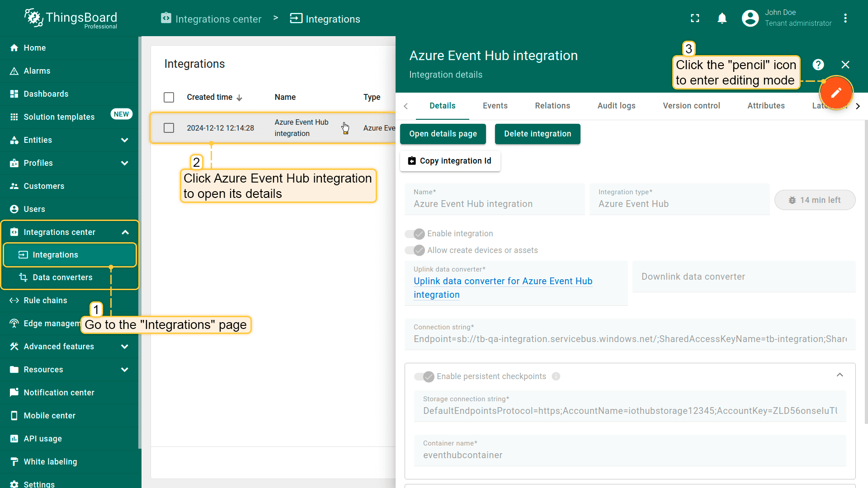Viewport: 868px width, 488px height.
Task: Collapse the Integrations center section
Action: 125,232
